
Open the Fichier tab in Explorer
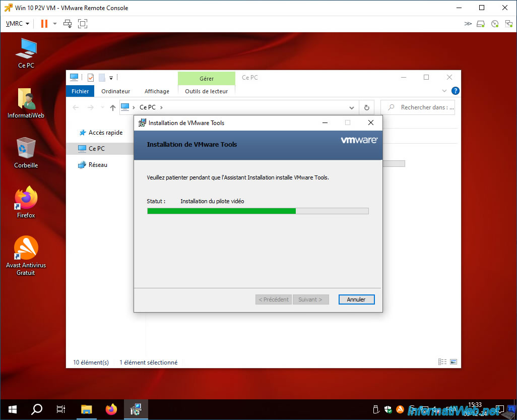click(80, 91)
